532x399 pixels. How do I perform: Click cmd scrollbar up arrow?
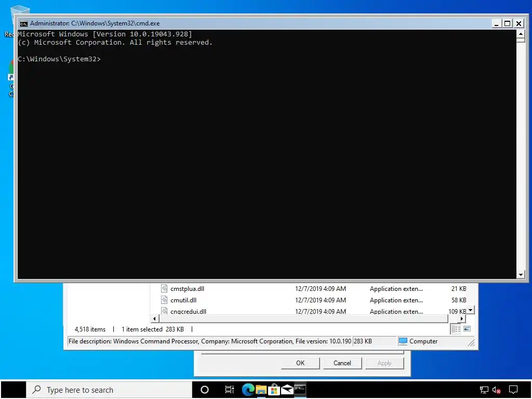[x=521, y=34]
